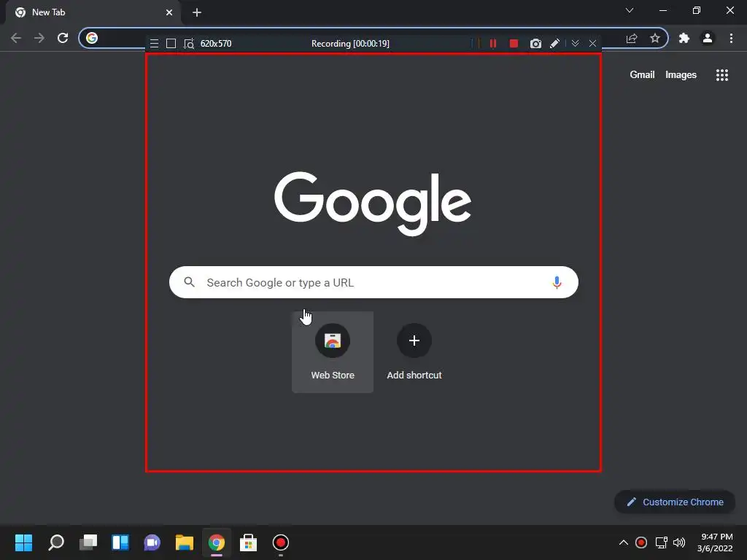Open the drawing pencil tool in recorder bar
This screenshot has height=560, width=747.
point(554,43)
